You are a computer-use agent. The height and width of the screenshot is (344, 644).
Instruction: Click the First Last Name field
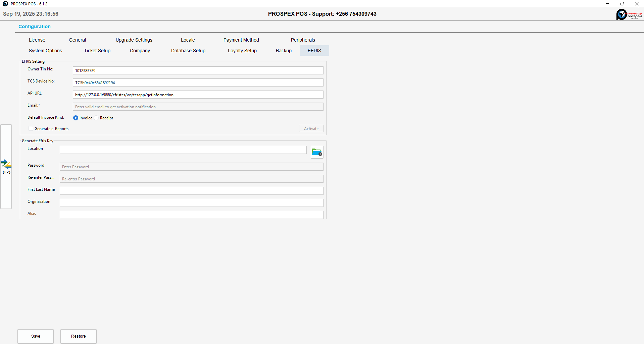pos(192,191)
